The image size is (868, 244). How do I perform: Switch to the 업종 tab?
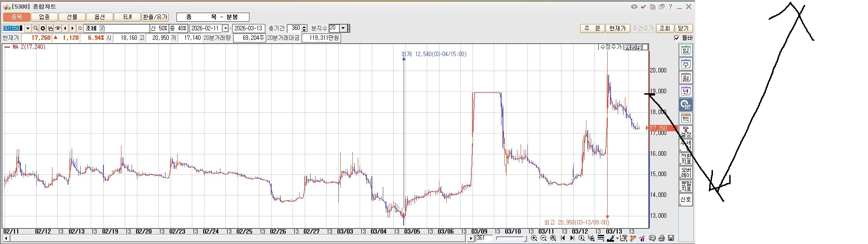44,17
